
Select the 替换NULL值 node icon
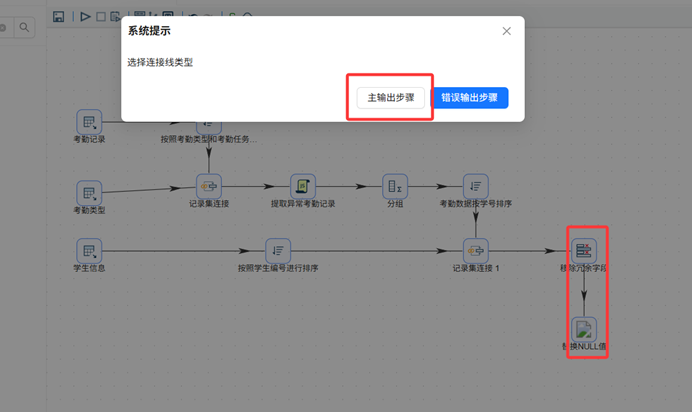pyautogui.click(x=584, y=330)
